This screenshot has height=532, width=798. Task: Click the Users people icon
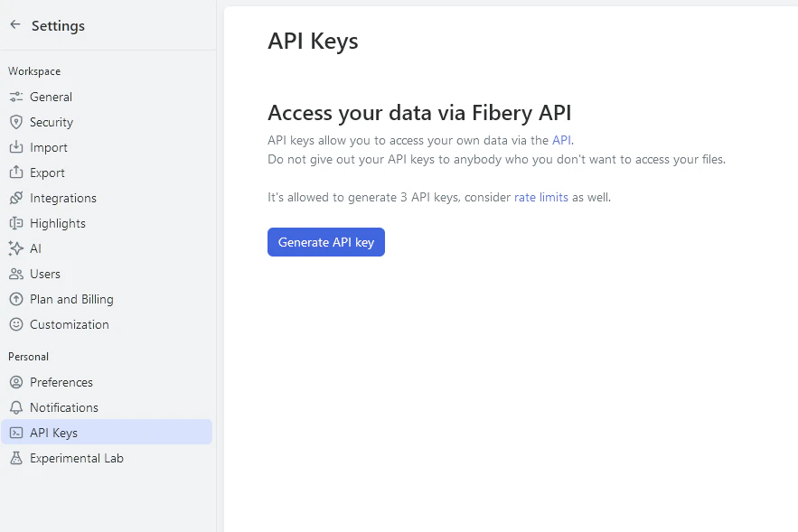pos(15,274)
